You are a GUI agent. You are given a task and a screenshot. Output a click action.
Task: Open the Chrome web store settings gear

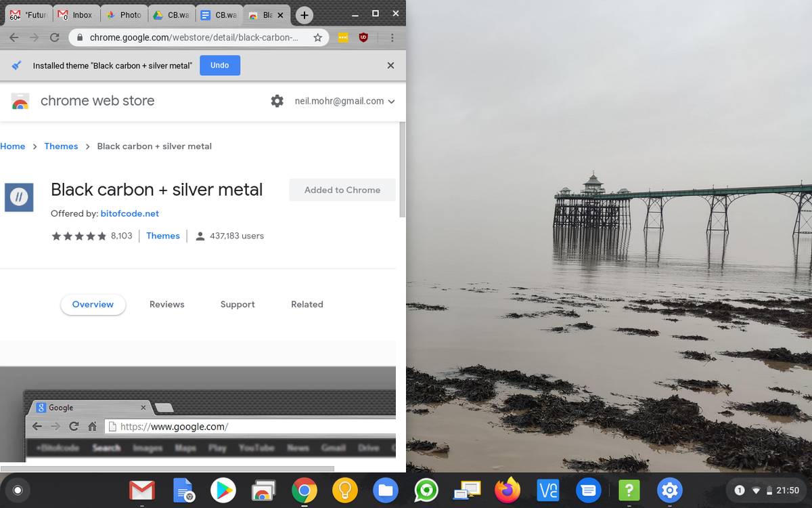(x=277, y=101)
